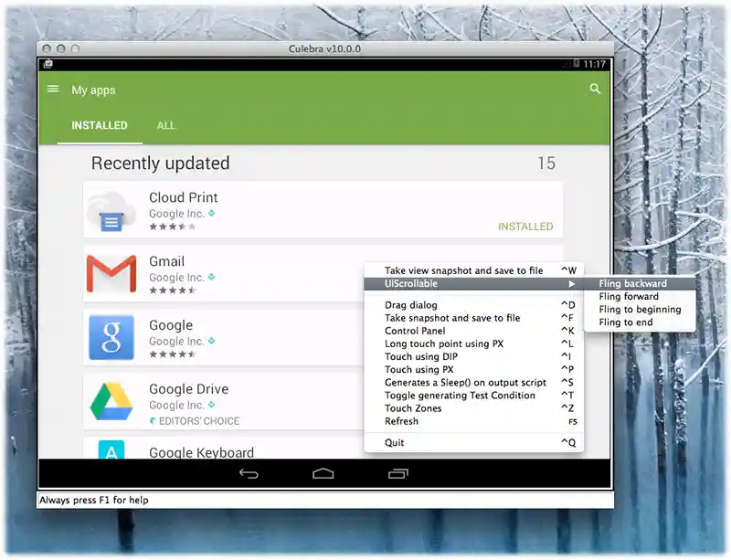Switch to the INSTALLED tab
The image size is (731, 560).
coord(100,125)
